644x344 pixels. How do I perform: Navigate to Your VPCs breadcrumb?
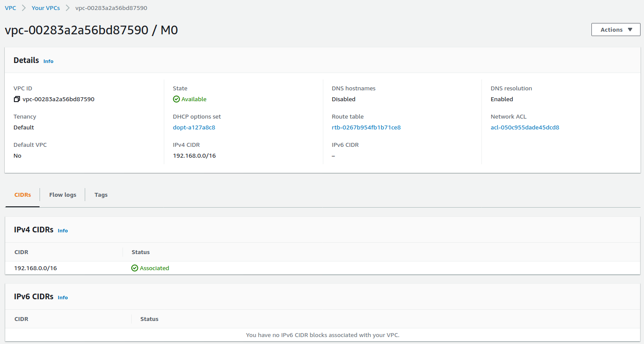(x=46, y=8)
